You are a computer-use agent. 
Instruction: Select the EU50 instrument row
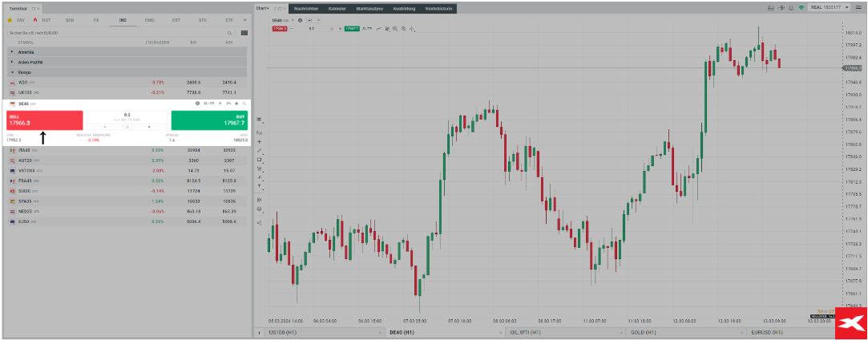click(x=127, y=221)
